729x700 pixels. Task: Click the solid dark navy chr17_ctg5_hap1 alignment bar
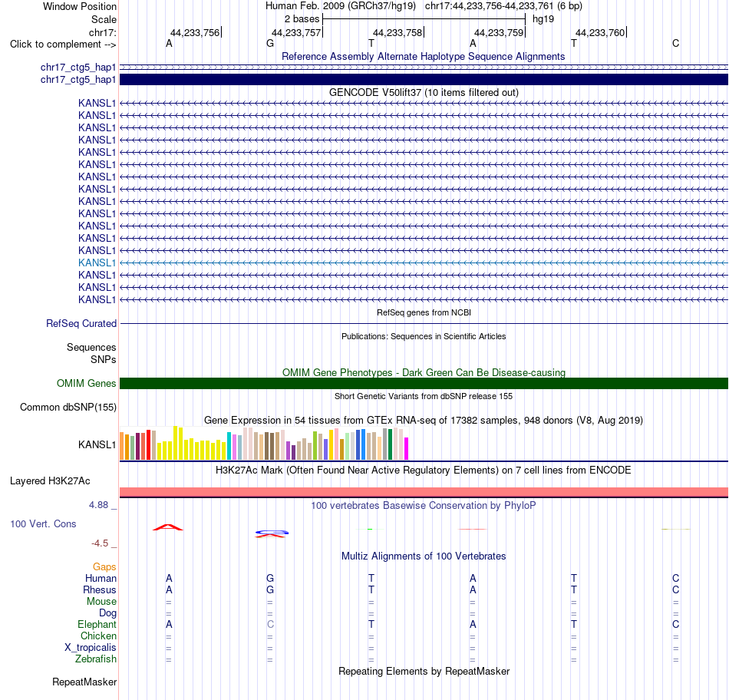tap(424, 80)
